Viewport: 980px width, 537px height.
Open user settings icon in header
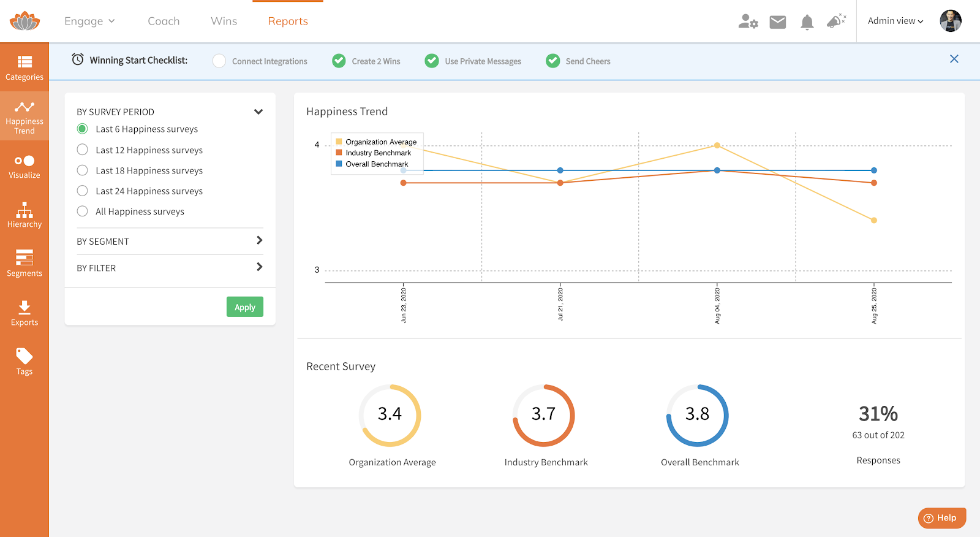(x=748, y=21)
